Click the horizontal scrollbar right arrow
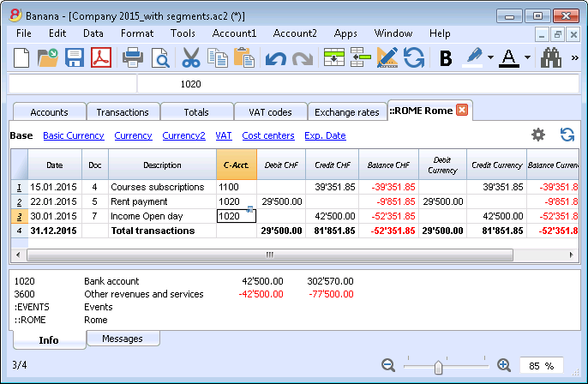Screen dimensions: 588x384 click(571, 255)
